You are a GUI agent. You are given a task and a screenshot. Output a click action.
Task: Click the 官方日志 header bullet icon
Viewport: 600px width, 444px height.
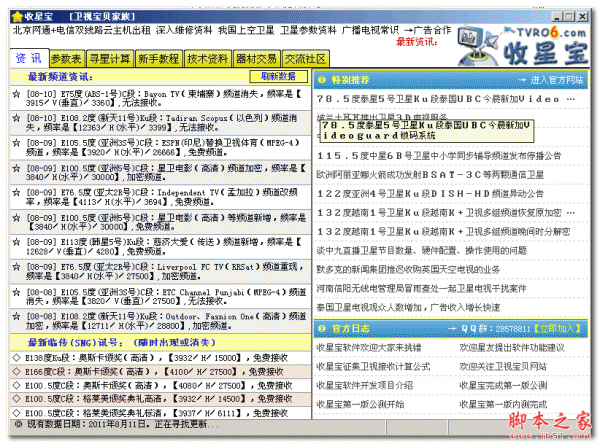[x=322, y=328]
